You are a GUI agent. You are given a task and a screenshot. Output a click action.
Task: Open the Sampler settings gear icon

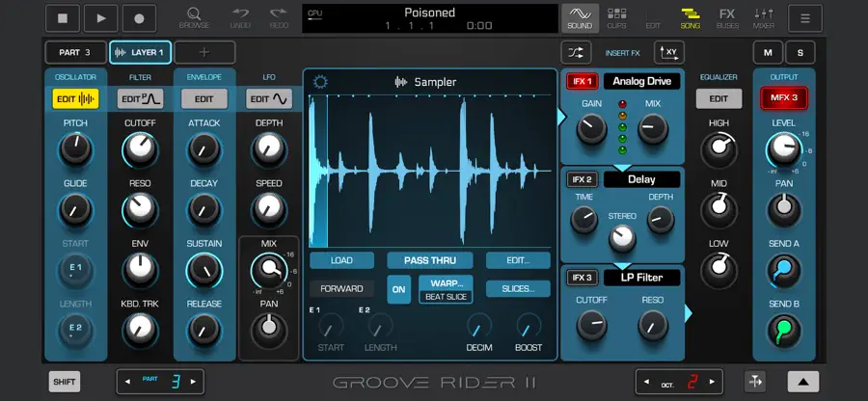320,82
